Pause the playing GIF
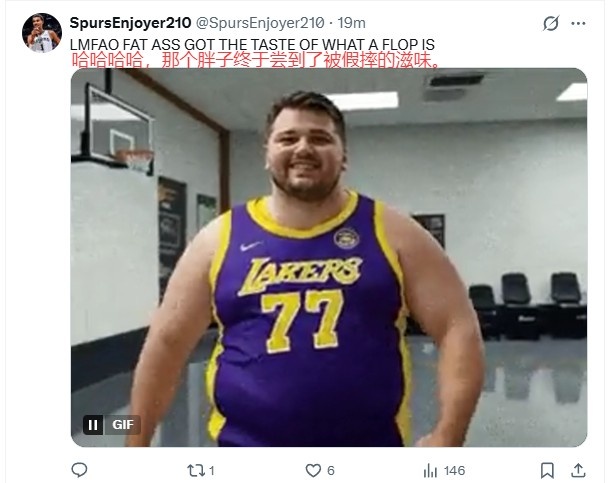Image resolution: width=613 pixels, height=483 pixels. (93, 425)
